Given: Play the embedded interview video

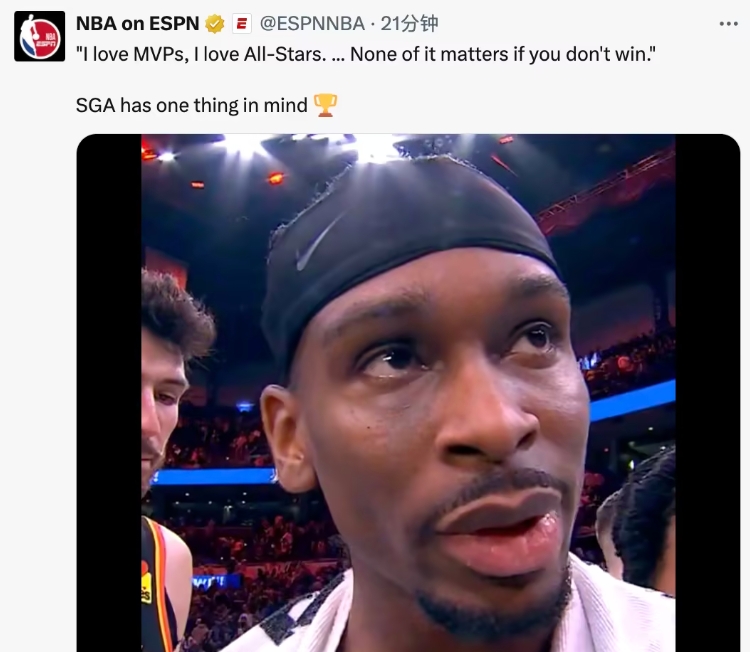Looking at the screenshot, I should [x=408, y=393].
